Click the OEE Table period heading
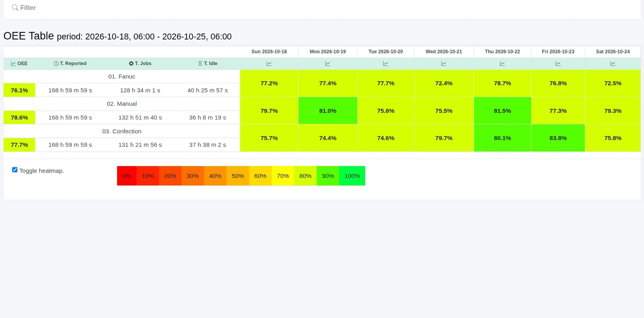 118,36
